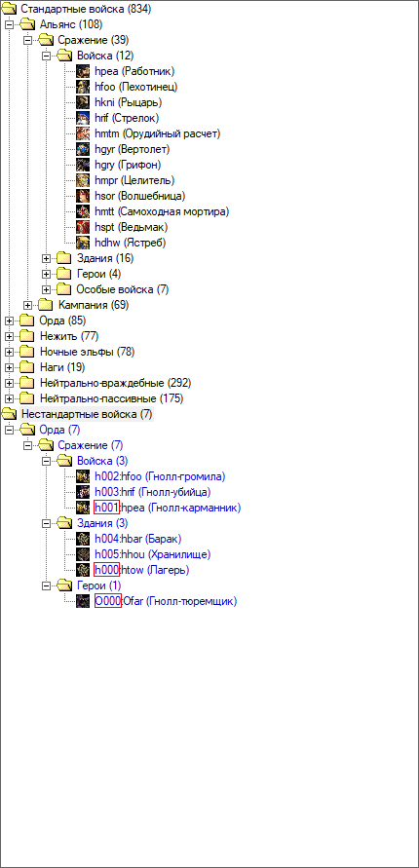
Task: Click the hsor (Волшебница) unit icon
Action: click(x=83, y=196)
